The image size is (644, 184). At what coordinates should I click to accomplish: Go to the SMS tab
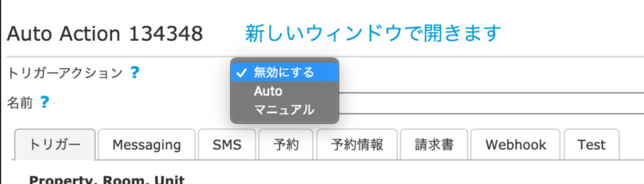(227, 145)
